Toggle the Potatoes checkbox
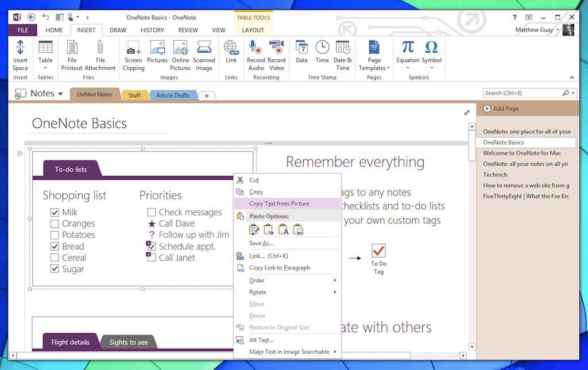 pyautogui.click(x=55, y=235)
